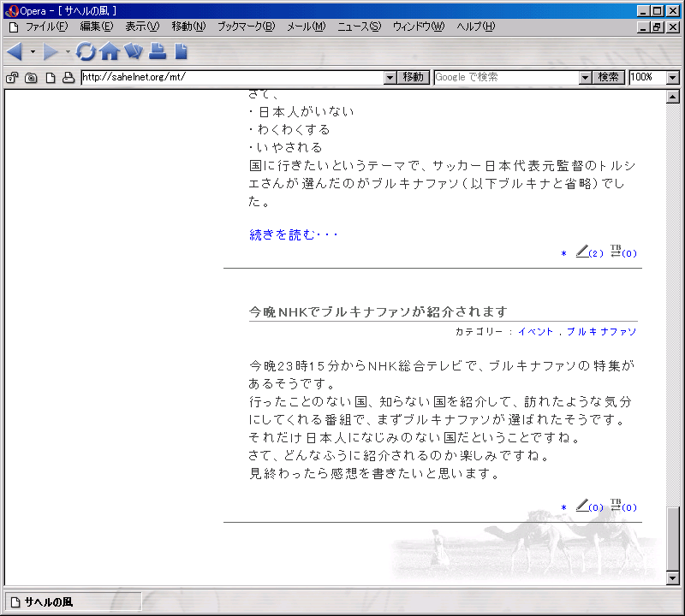
Task: Minimize the inner document window
Action: 643,27
